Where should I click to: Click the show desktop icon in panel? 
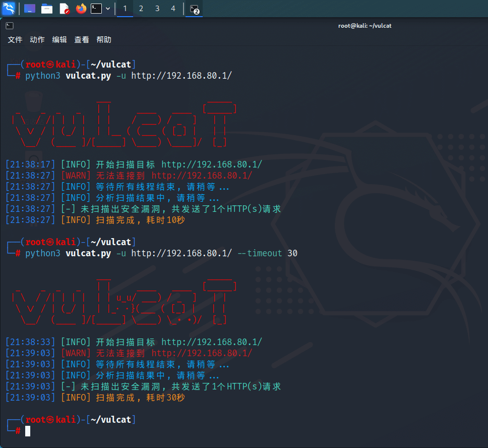coord(30,9)
